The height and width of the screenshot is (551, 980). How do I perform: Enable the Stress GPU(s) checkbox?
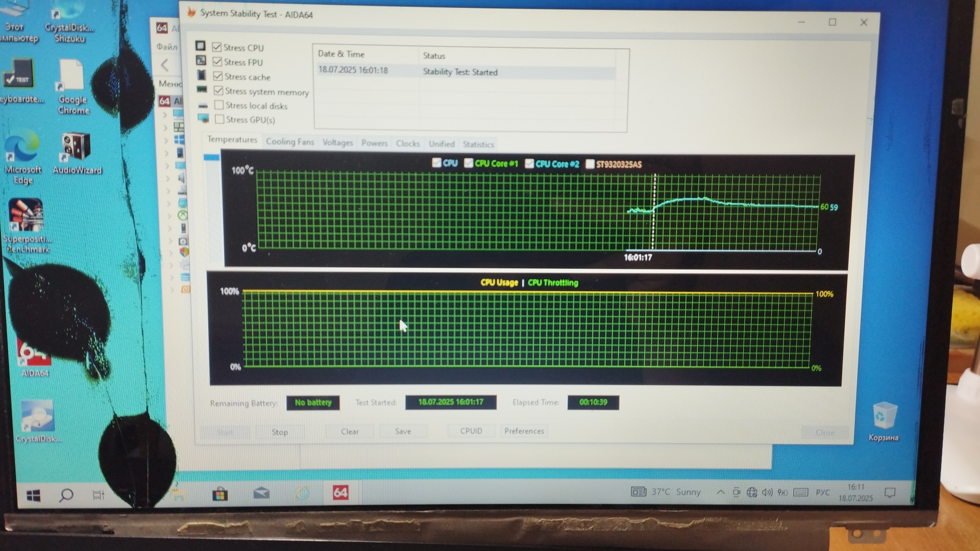219,119
